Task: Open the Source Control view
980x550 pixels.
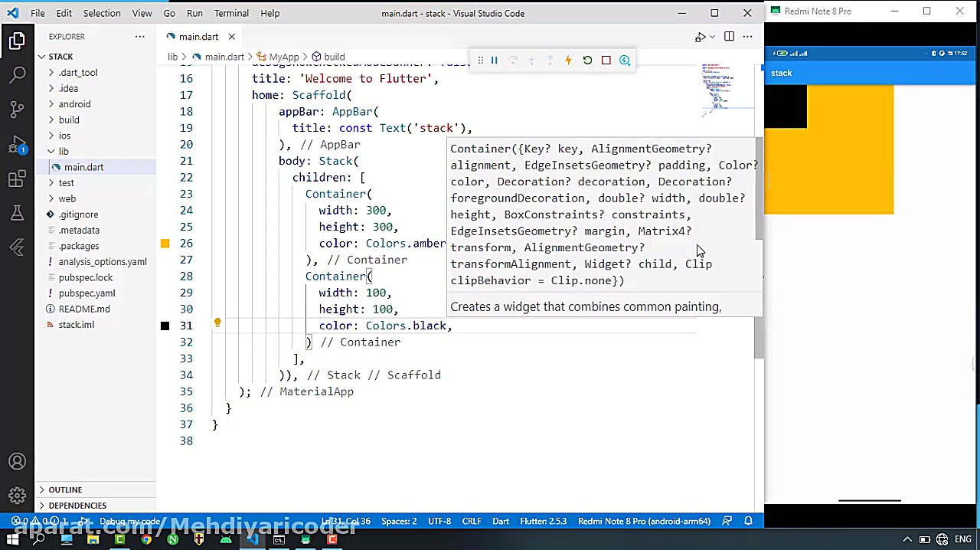Action: [x=17, y=110]
